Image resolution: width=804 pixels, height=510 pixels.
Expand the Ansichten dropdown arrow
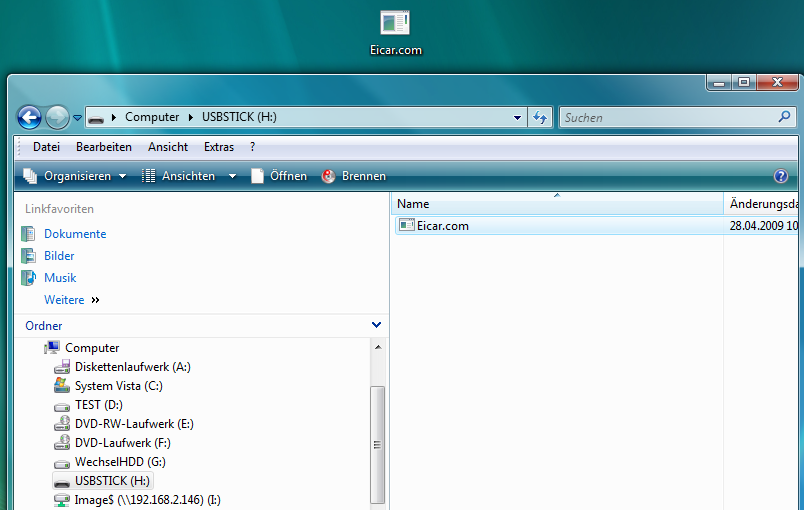coord(232,176)
